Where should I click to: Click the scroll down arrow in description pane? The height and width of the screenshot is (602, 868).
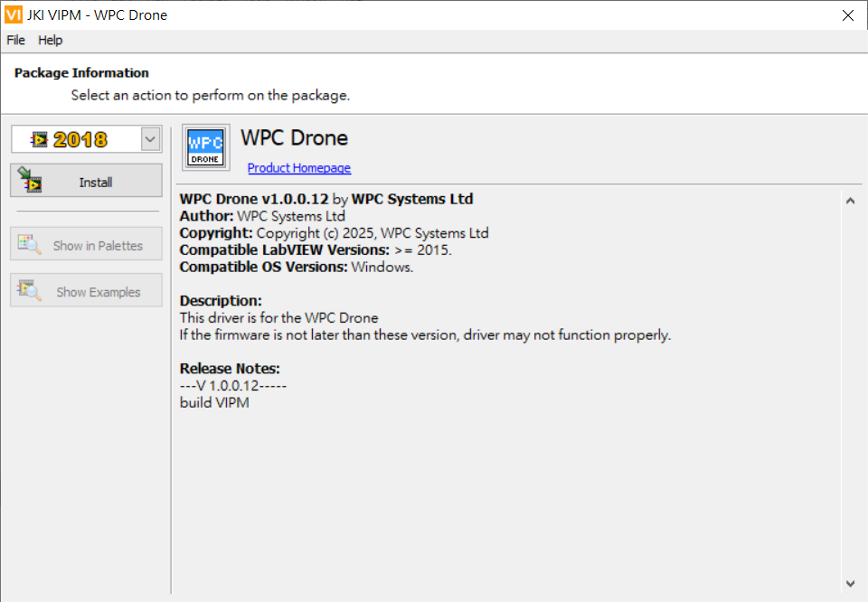coord(850,583)
